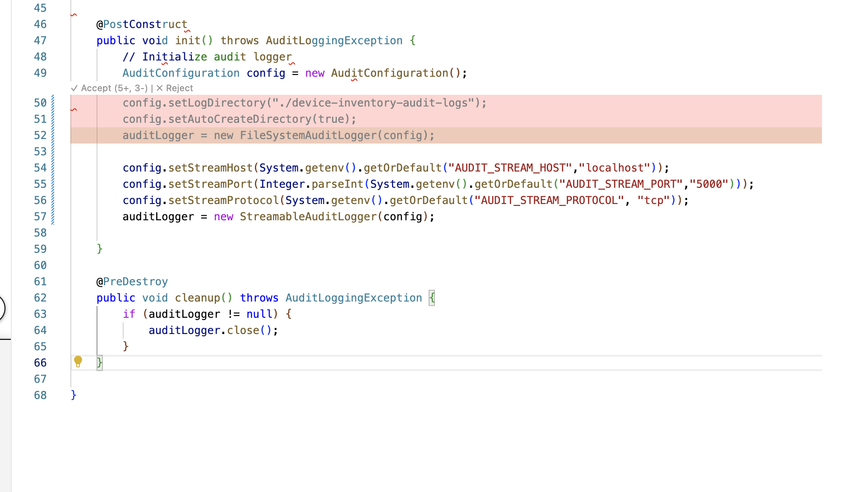868x492 pixels.
Task: Click line number 62 in gutter
Action: click(40, 298)
